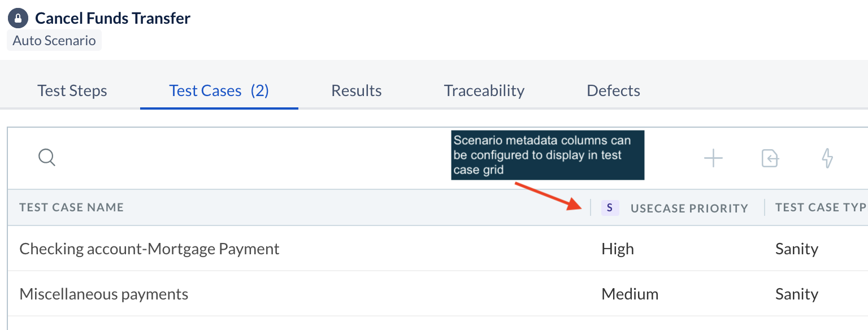Show the Defects tab

pos(613,91)
